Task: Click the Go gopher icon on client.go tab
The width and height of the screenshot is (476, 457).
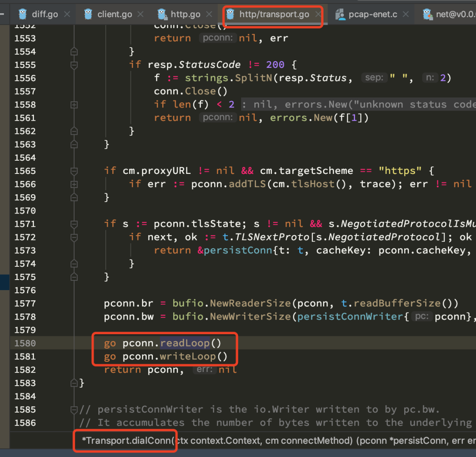Action: click(88, 14)
